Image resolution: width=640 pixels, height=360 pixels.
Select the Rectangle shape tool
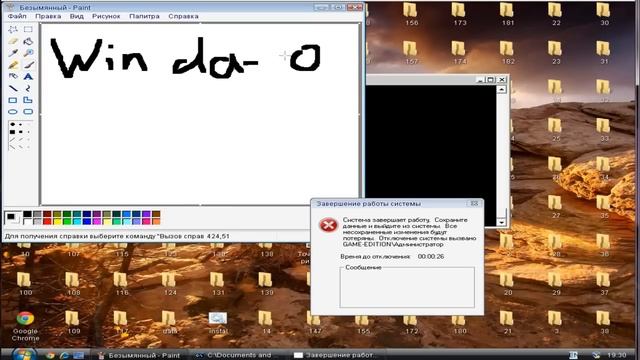pos(13,100)
